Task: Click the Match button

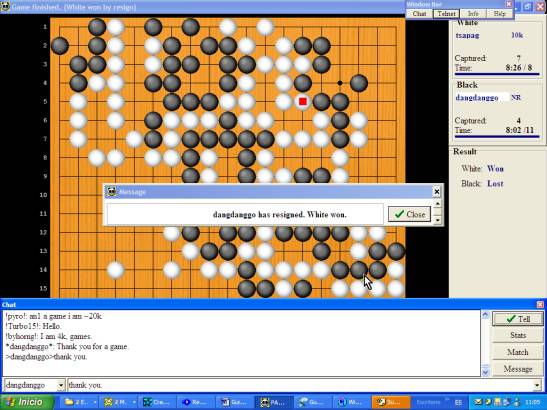Action: [518, 352]
